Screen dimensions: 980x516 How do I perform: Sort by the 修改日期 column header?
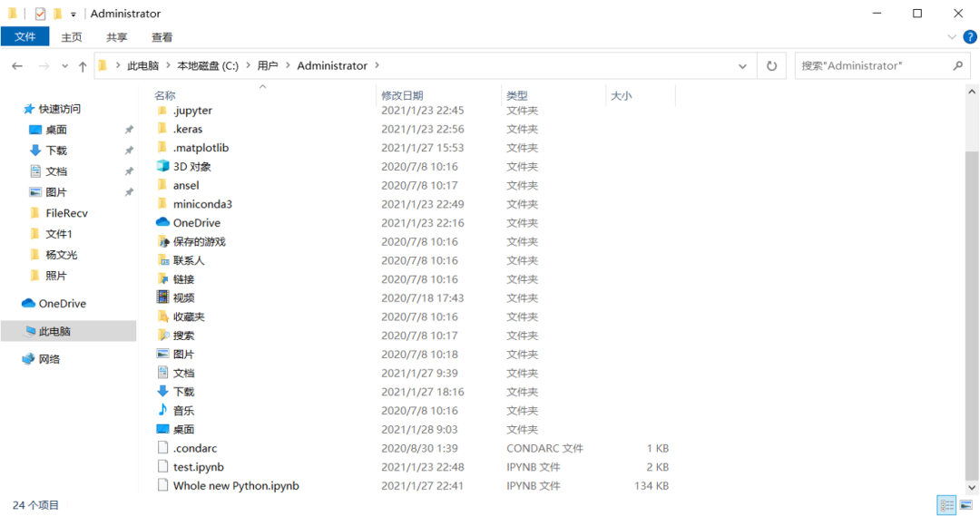point(403,95)
